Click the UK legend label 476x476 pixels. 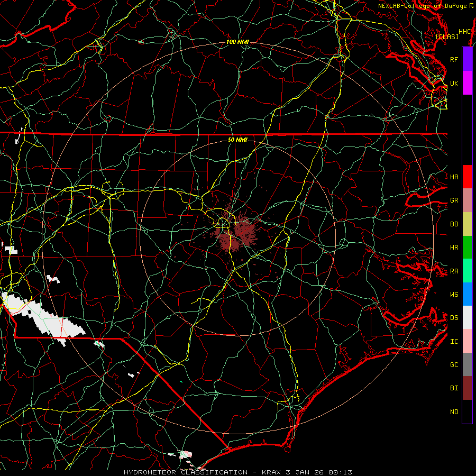[x=454, y=83]
